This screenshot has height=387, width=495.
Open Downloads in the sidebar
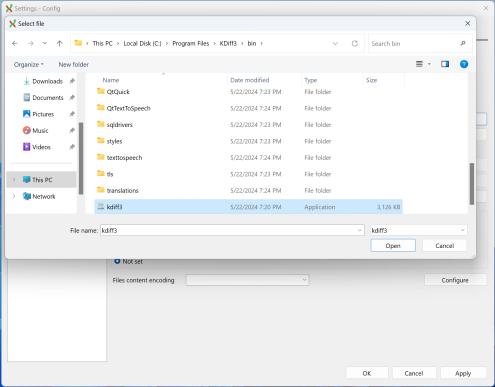(x=47, y=81)
